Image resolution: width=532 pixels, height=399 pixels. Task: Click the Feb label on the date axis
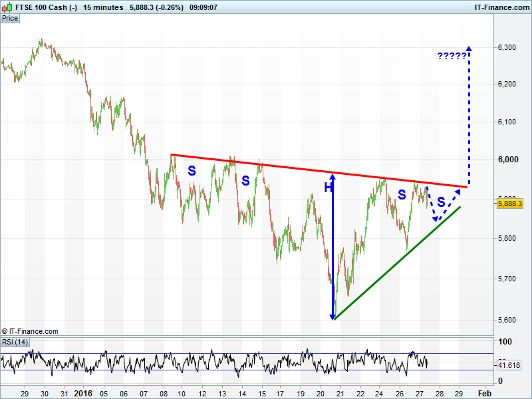tap(485, 392)
